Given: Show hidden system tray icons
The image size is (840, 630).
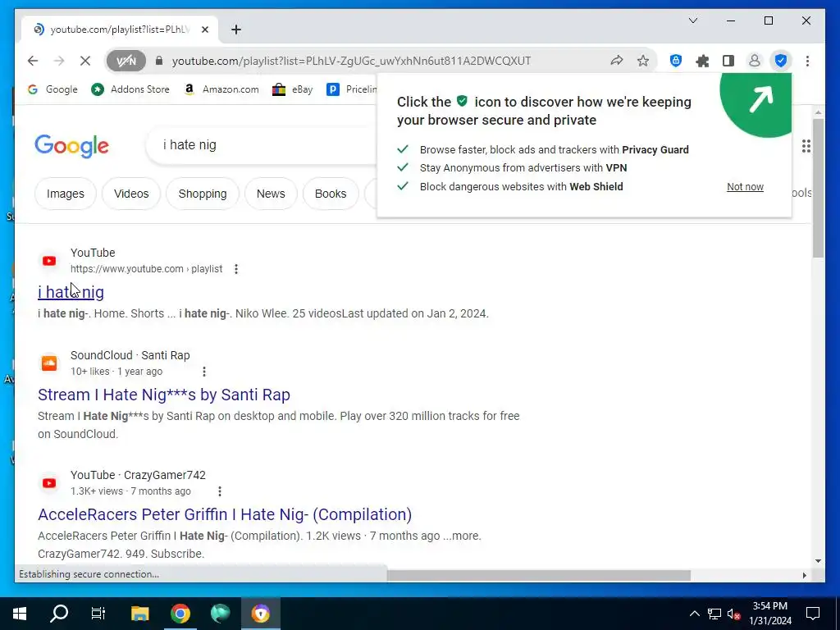Looking at the screenshot, I should click(694, 614).
